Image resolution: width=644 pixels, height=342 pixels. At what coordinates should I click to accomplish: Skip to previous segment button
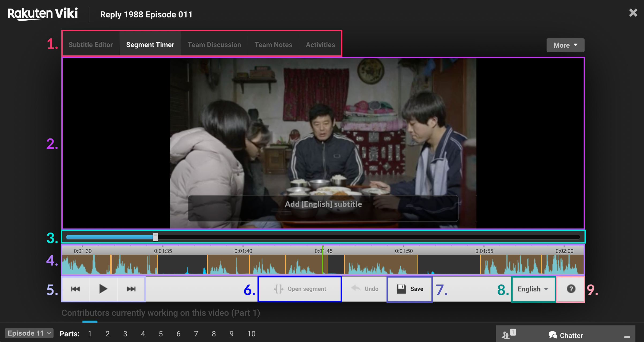point(76,289)
